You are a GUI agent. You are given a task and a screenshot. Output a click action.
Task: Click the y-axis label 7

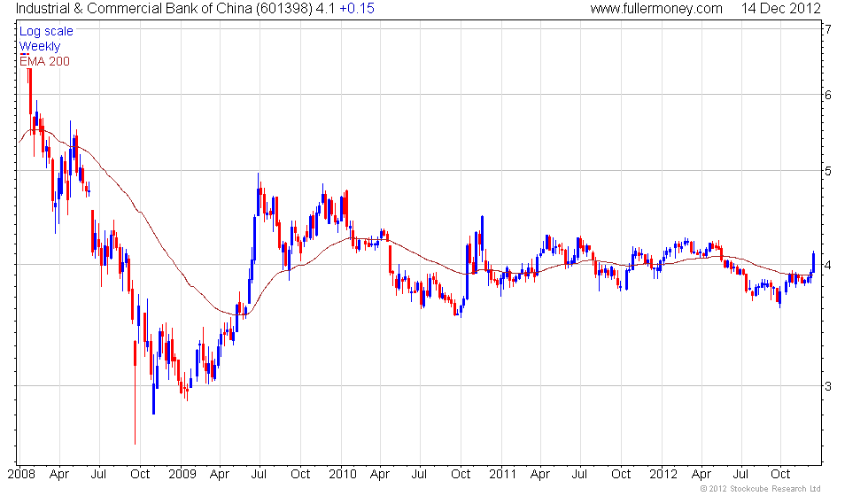(x=828, y=28)
